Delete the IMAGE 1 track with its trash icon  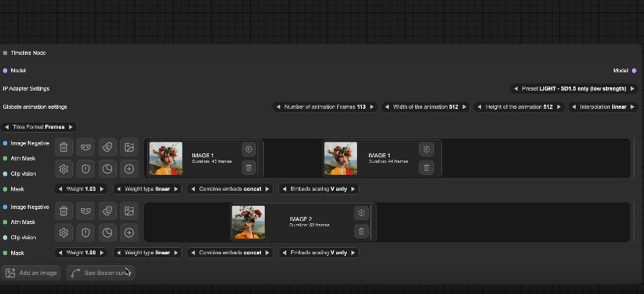click(64, 147)
